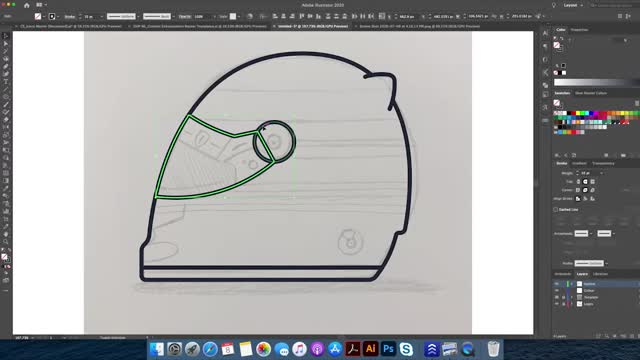Click the Recolor Artwork icon in the control bar
640x360 pixels.
coord(250,16)
